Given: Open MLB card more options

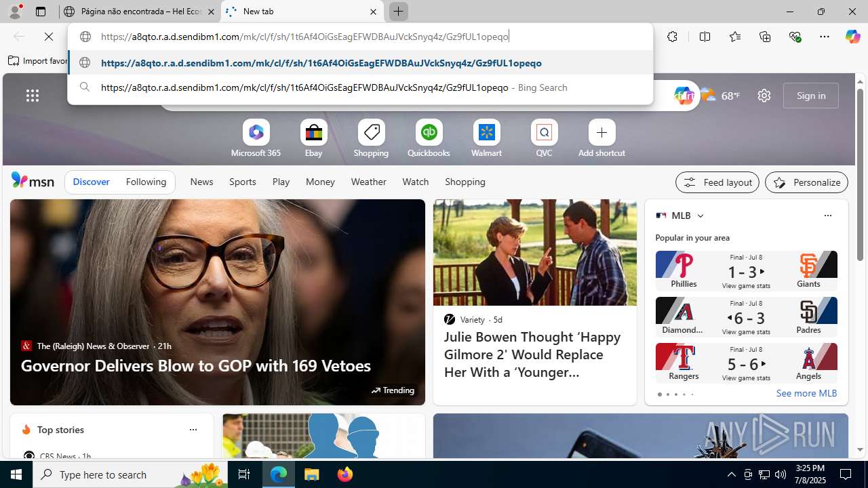Looking at the screenshot, I should tap(827, 216).
